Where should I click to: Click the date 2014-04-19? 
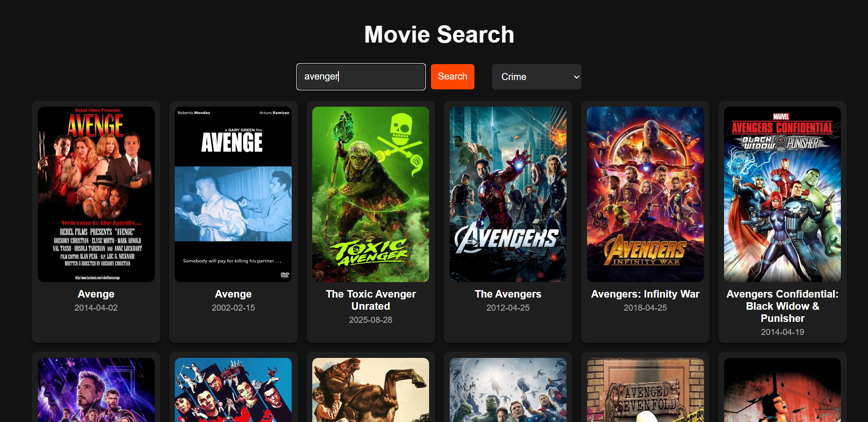pos(782,332)
